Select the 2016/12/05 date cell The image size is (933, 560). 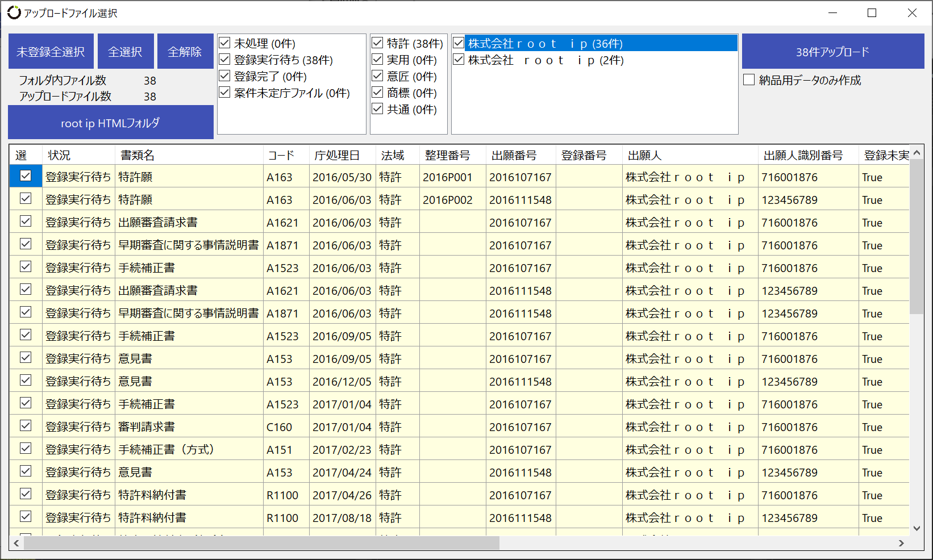coord(343,381)
